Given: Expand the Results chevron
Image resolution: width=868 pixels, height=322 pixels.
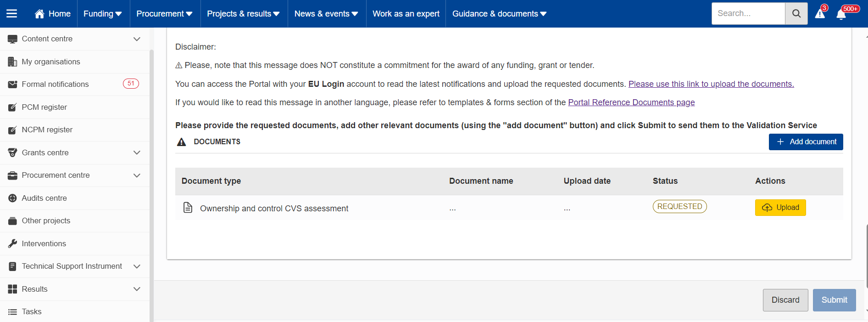Looking at the screenshot, I should [x=137, y=289].
